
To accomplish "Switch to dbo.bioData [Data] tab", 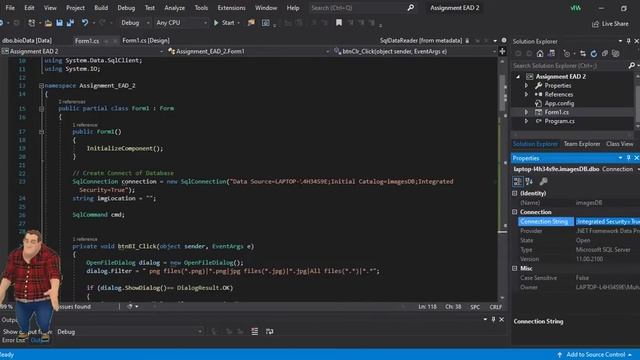I will 27,40.
